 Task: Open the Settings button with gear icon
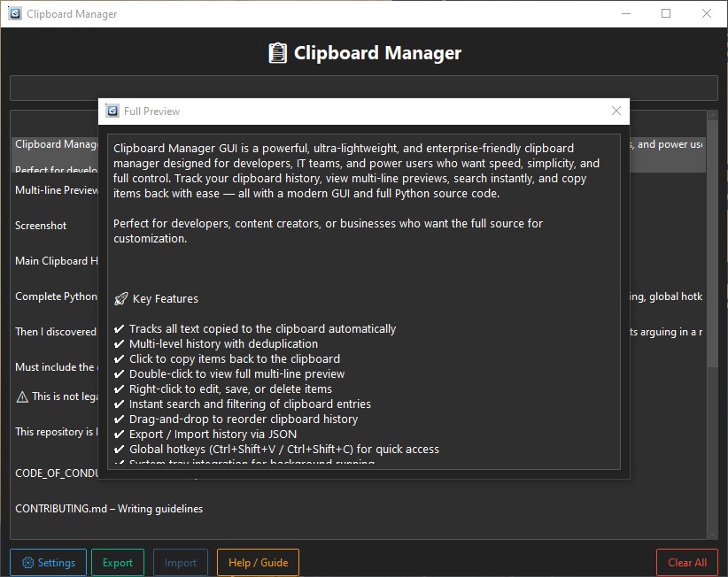49,562
